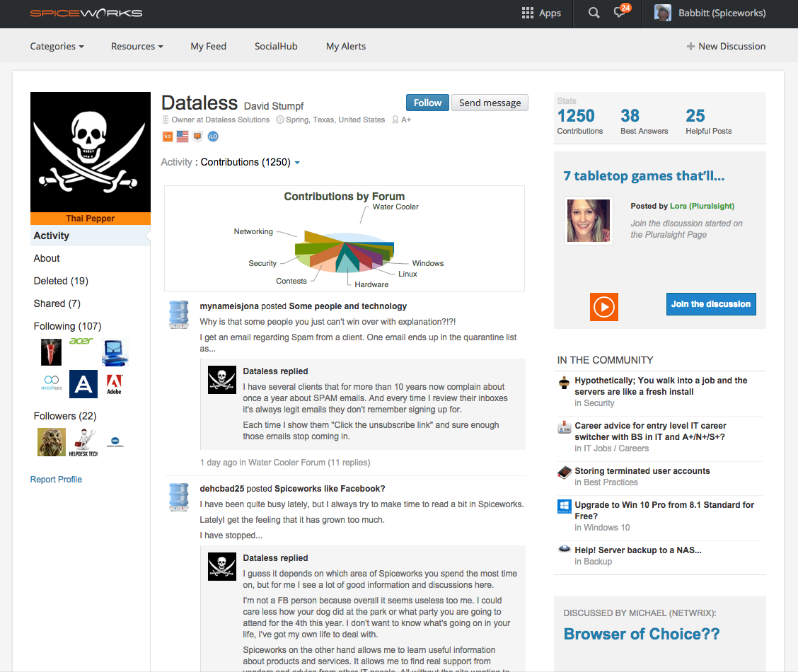Viewport: 798px width, 672px height.
Task: Click the pepper avatar in Following
Action: pyautogui.click(x=51, y=352)
